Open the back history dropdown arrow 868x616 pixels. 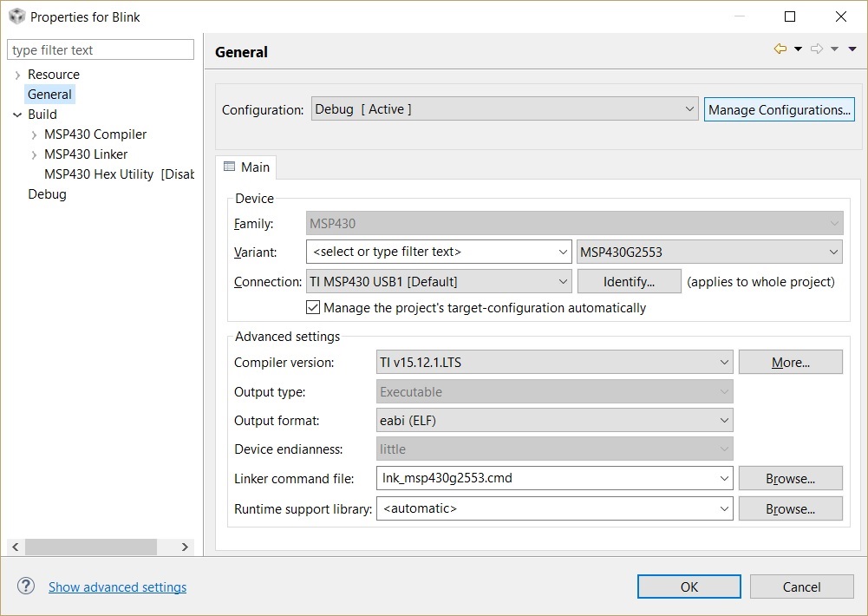(x=798, y=49)
